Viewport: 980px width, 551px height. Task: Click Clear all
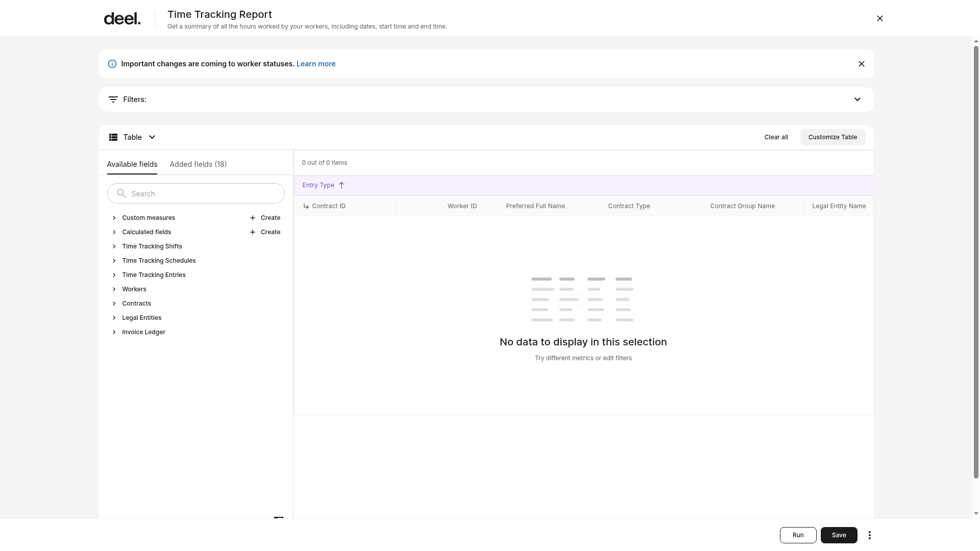click(x=776, y=137)
